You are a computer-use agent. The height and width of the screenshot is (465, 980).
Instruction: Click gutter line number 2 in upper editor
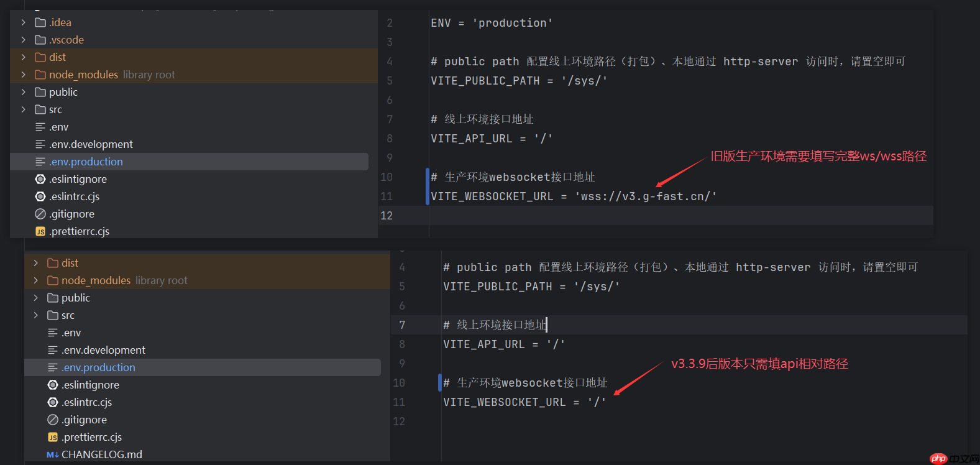pos(390,23)
